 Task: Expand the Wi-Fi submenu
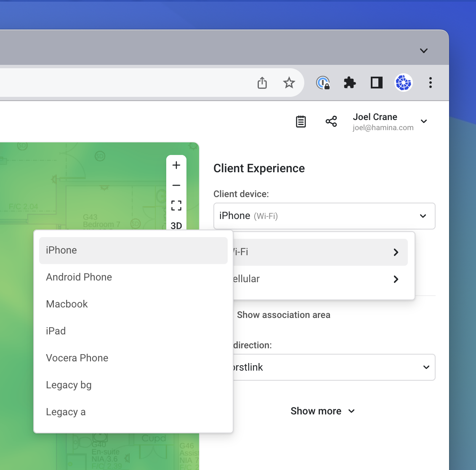tap(320, 252)
